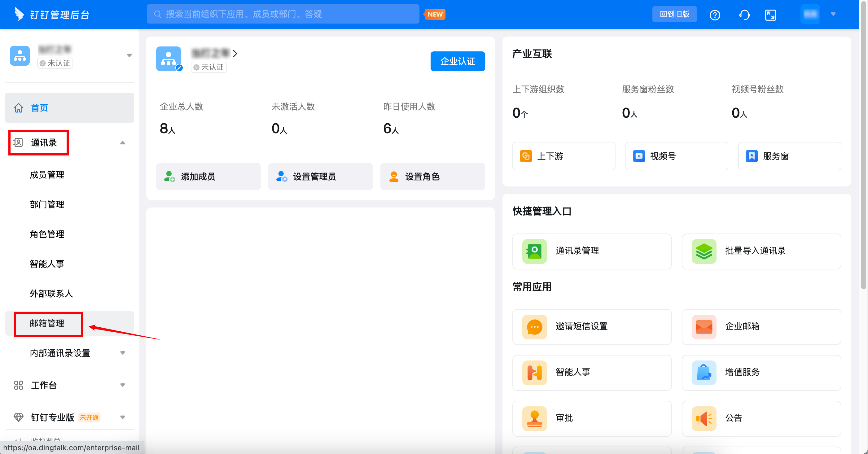Click the green 批量导入通讯录 layers icon
The height and width of the screenshot is (454, 868).
(704, 251)
